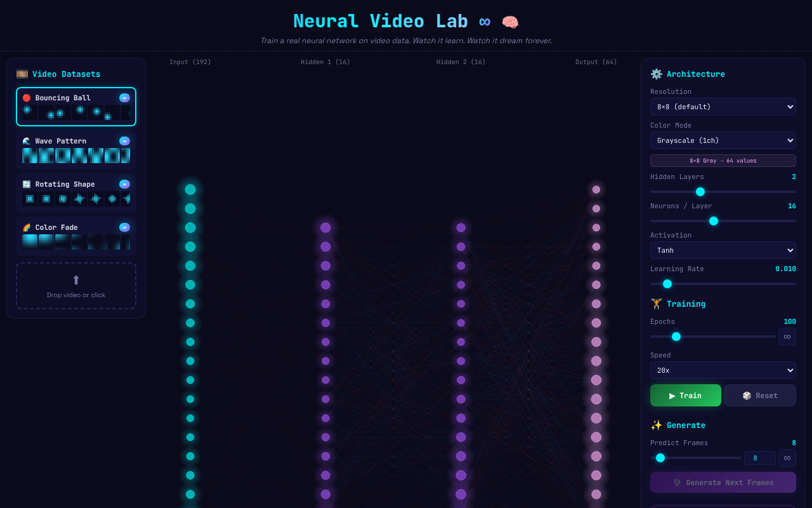The height and width of the screenshot is (508, 812).
Task: Click the gear icon next to Architecture
Action: click(656, 74)
